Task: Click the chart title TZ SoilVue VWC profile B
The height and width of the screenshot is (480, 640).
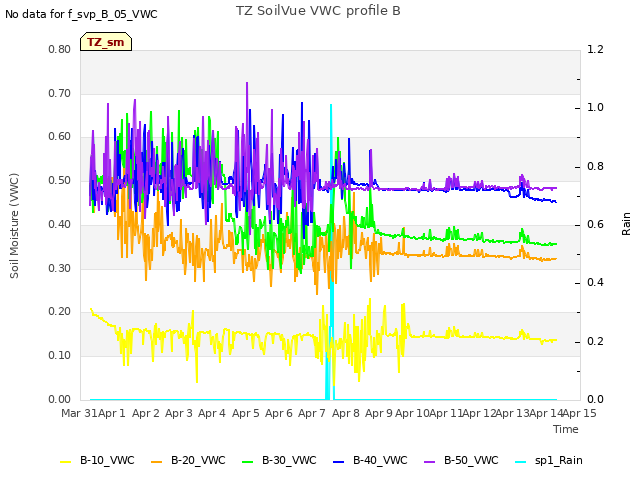Action: coord(318,11)
